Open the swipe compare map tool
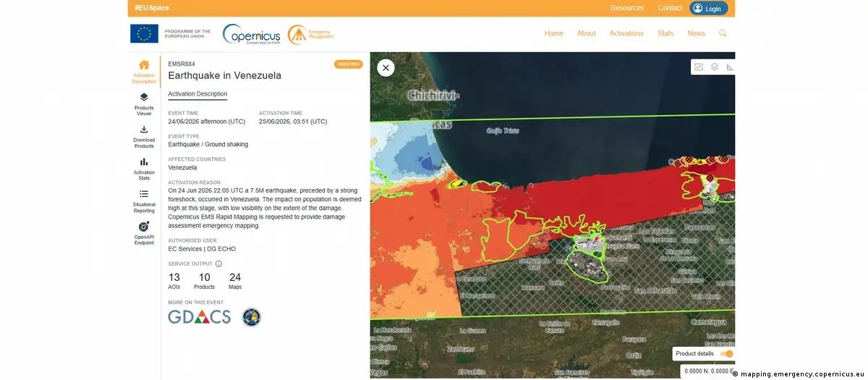Screen dimensions: 868x380 tap(699, 67)
